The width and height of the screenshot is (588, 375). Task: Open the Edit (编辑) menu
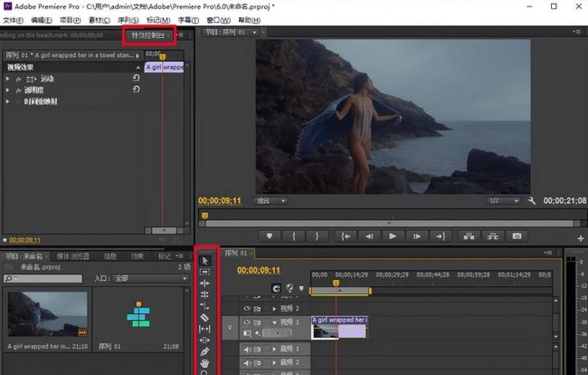(x=42, y=20)
